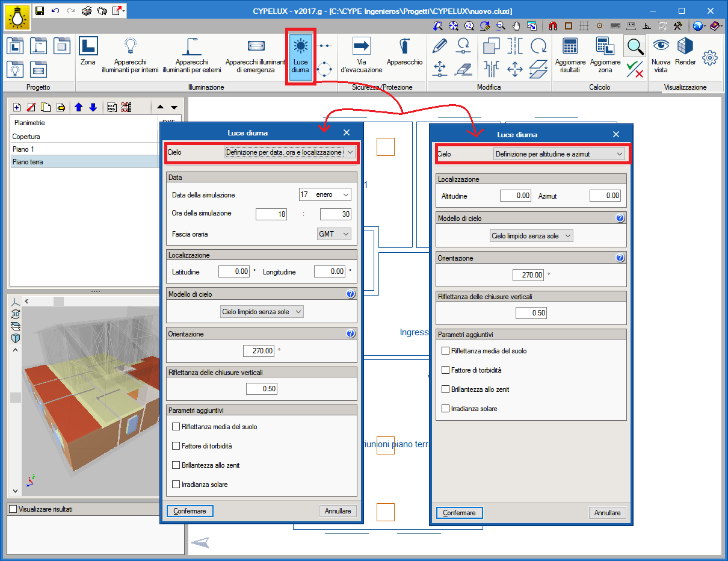Image resolution: width=728 pixels, height=561 pixels.
Task: Open Cielo dropdown showing 'Definizione per altitudine e azimut'
Action: [x=559, y=154]
